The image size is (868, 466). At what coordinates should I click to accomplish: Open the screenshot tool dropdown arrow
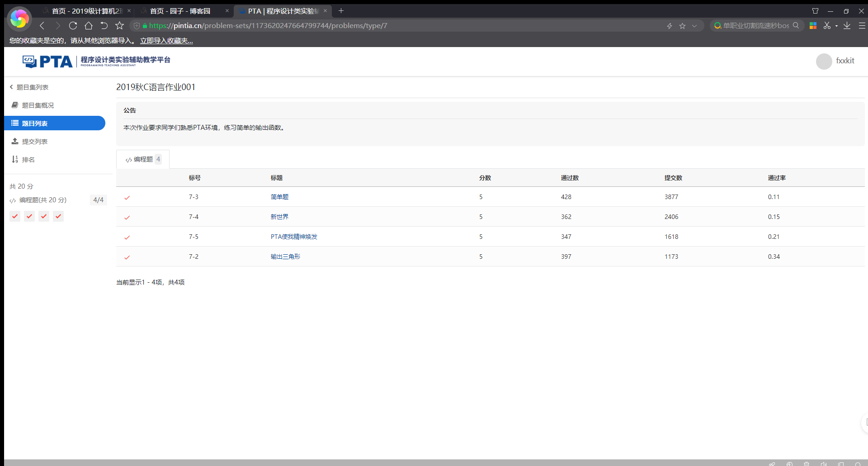[x=836, y=26]
